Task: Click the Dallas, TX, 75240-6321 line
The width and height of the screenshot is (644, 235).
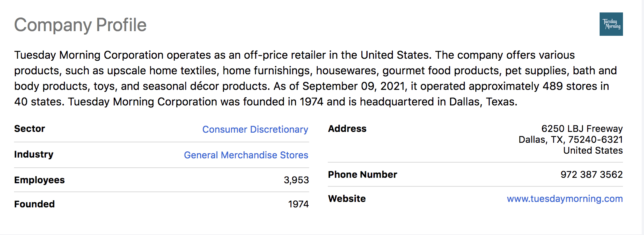Action: click(570, 140)
